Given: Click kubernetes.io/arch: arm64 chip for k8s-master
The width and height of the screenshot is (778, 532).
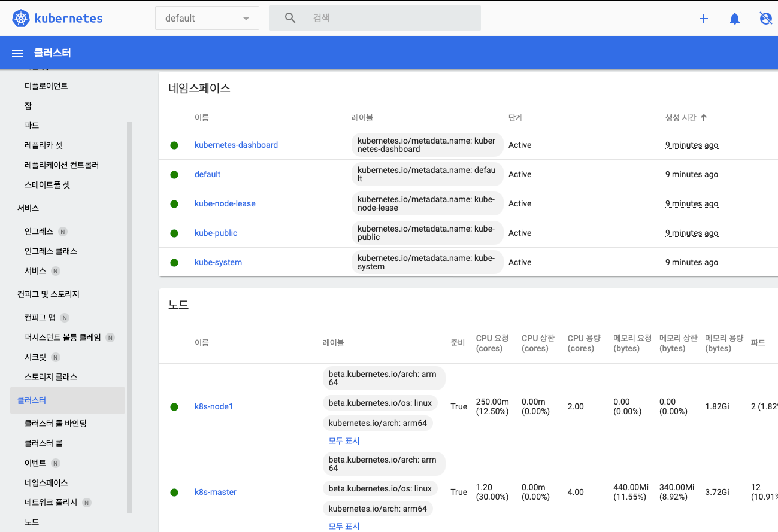Looking at the screenshot, I should click(x=378, y=509).
